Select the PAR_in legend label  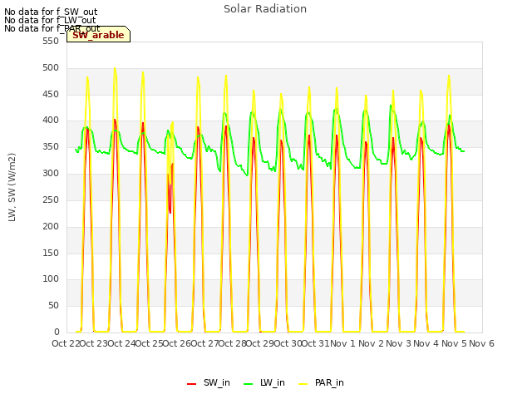pos(329,382)
